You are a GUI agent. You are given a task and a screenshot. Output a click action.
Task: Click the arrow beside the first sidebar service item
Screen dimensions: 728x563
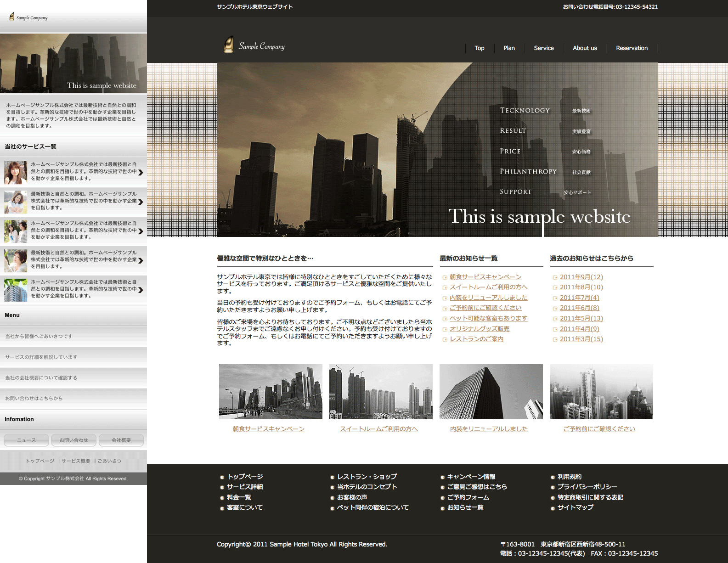[141, 173]
